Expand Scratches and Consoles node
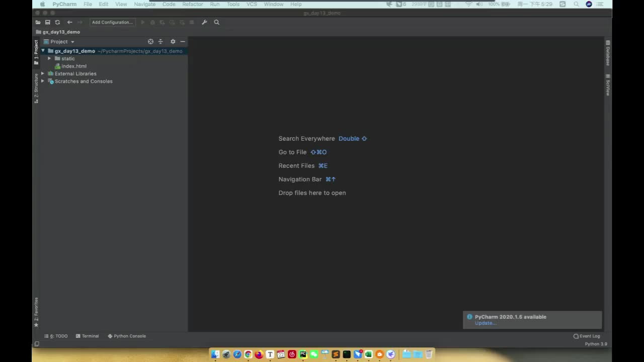Viewport: 644px width, 362px height. (43, 81)
